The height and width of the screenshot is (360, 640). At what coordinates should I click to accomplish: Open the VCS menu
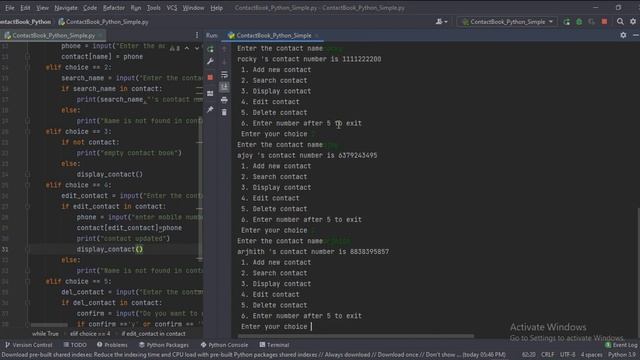pos(172,8)
